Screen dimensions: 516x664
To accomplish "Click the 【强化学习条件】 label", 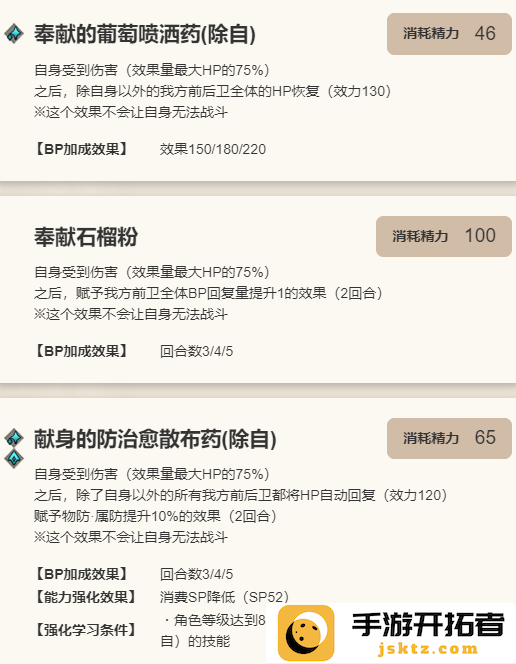I will tap(85, 630).
